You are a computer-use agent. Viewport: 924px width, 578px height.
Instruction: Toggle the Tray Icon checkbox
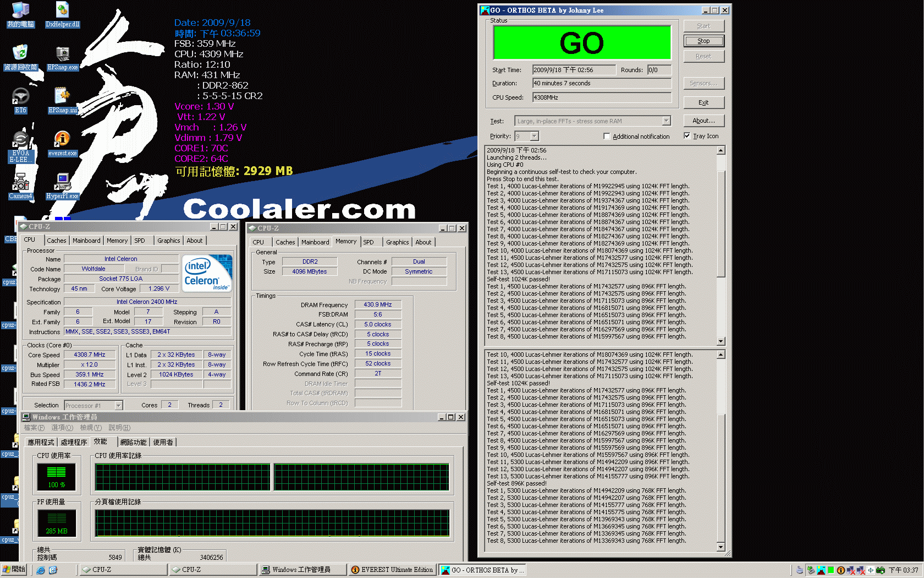[687, 135]
